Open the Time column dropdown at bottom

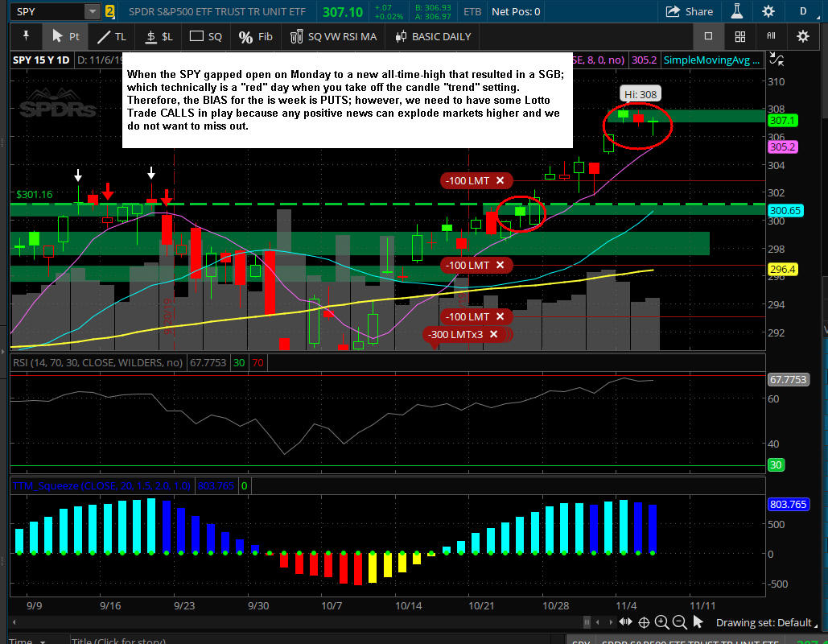point(42,642)
